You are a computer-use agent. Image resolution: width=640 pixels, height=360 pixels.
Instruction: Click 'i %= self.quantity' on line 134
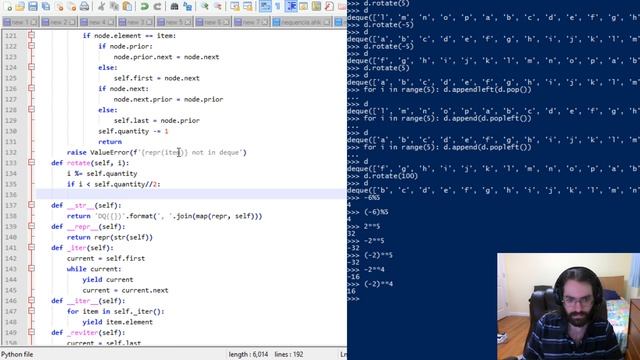pos(102,173)
